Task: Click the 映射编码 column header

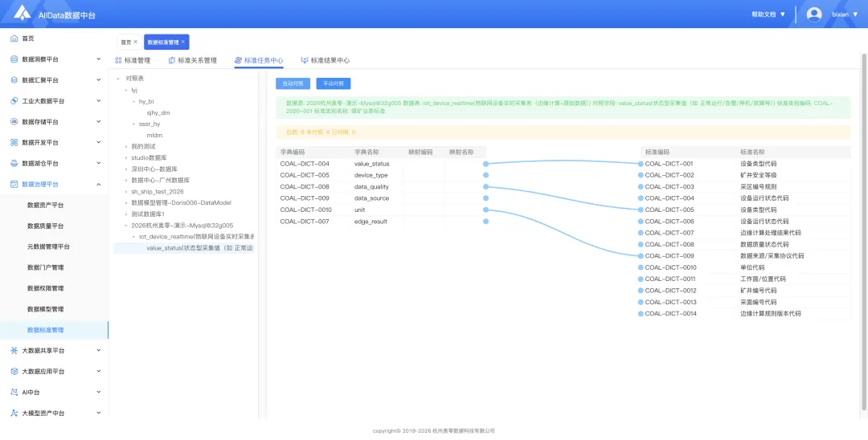Action: click(x=420, y=152)
